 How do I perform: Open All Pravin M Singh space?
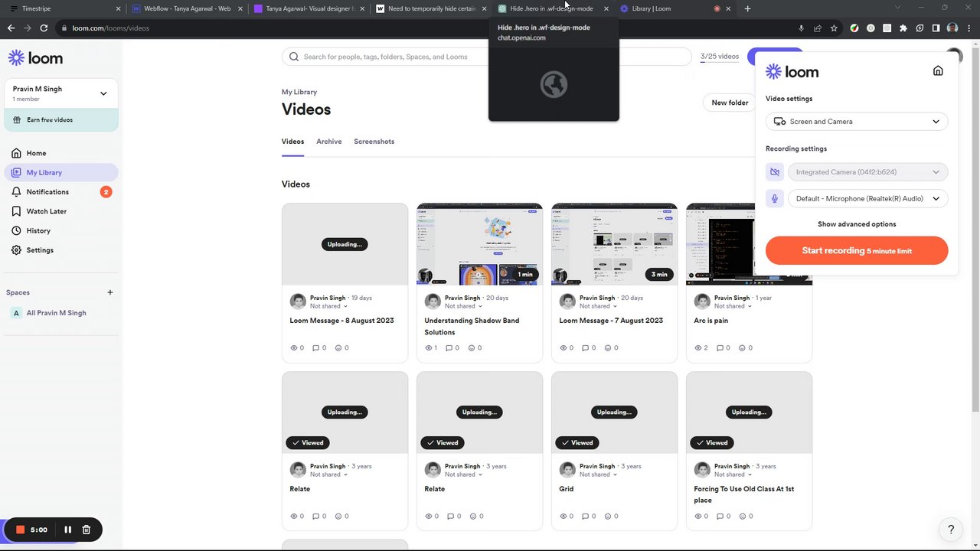click(x=56, y=313)
